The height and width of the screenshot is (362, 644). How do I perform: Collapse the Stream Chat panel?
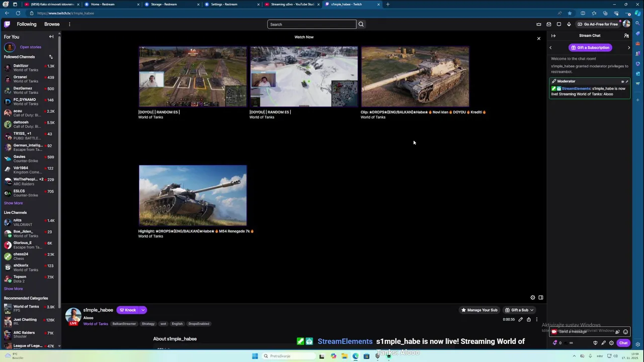point(553,36)
